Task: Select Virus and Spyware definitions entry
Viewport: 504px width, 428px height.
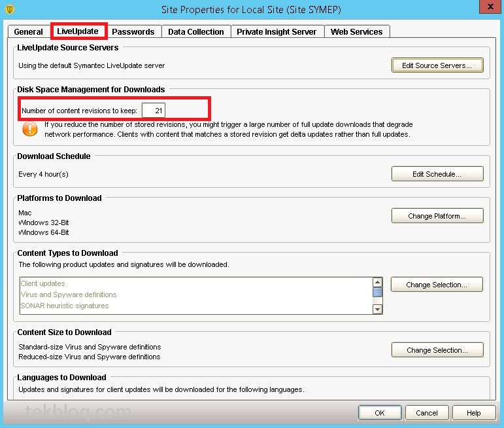Action: [69, 294]
